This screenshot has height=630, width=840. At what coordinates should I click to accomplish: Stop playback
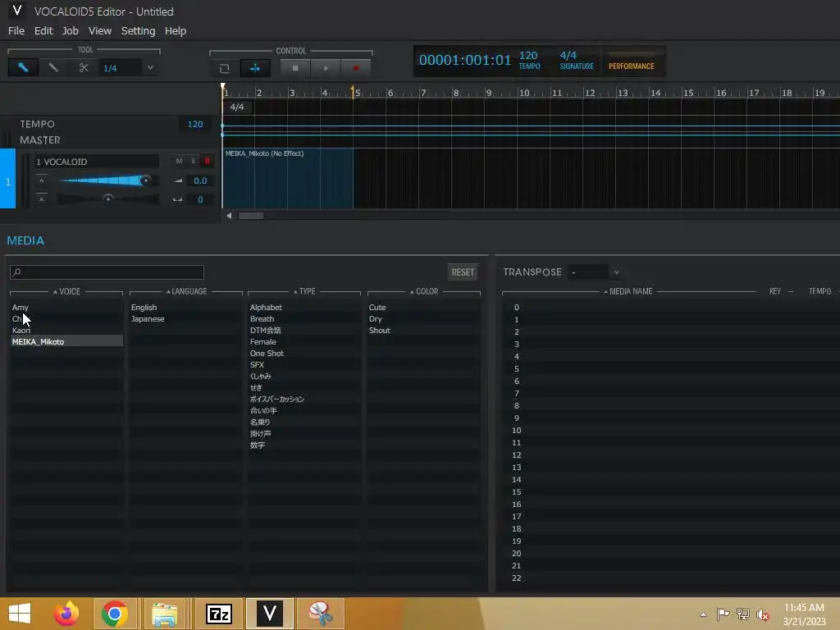click(x=295, y=68)
